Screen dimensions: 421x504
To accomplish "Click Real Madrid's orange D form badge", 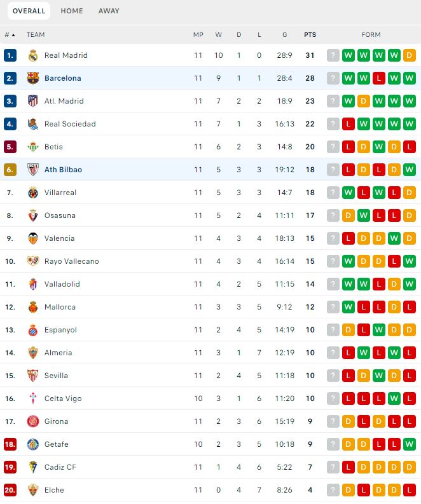I will point(410,55).
